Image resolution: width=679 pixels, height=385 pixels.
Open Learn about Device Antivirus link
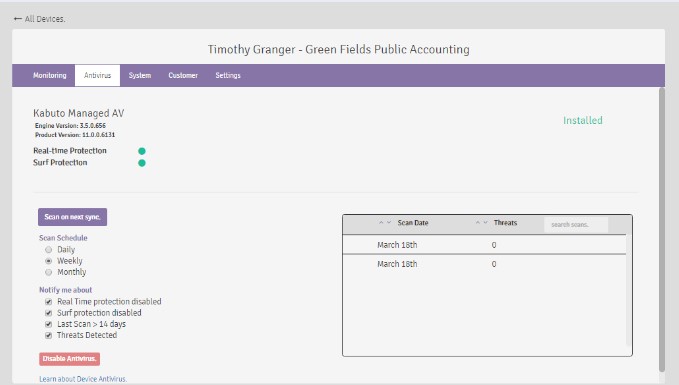(x=83, y=379)
